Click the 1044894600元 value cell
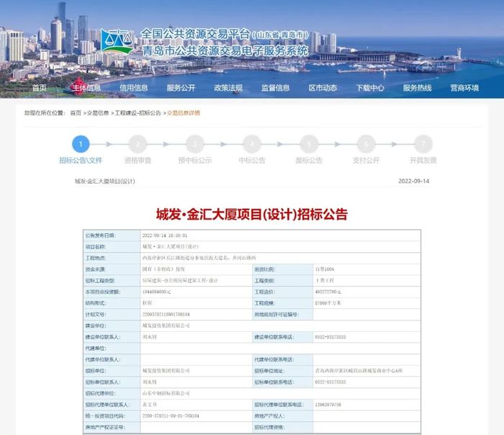 [197, 292]
